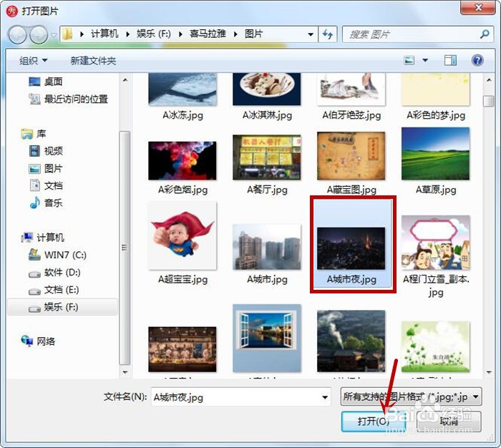
Task: Select the green clover plants thumbnail
Action: pos(435,346)
